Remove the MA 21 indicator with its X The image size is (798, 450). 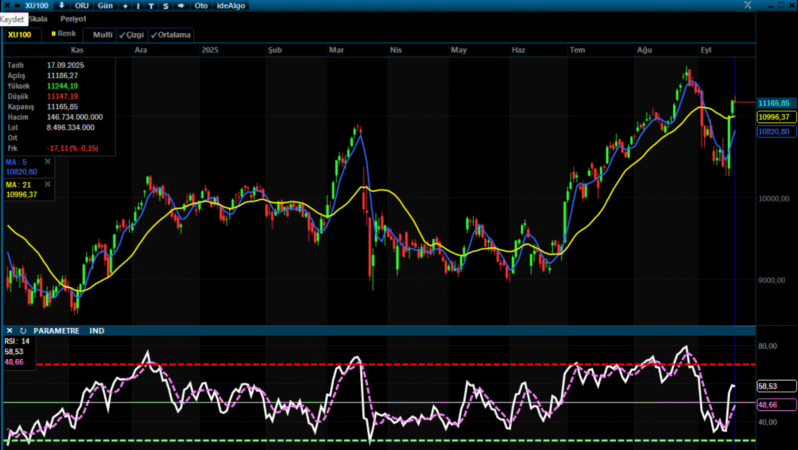[x=47, y=184]
